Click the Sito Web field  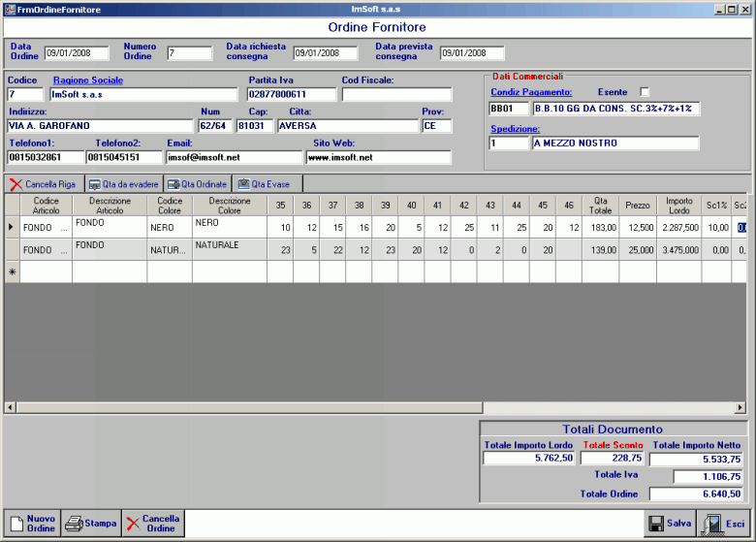[x=378, y=157]
